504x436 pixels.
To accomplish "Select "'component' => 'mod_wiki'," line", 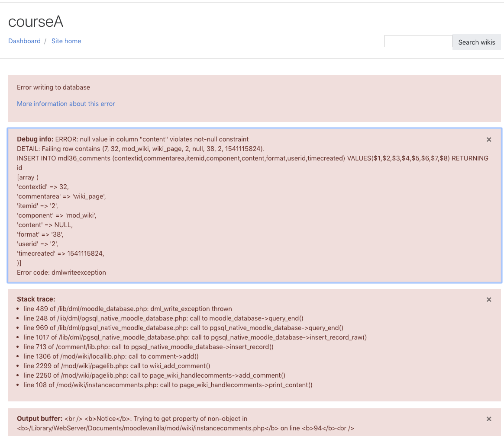I will pyautogui.click(x=57, y=215).
